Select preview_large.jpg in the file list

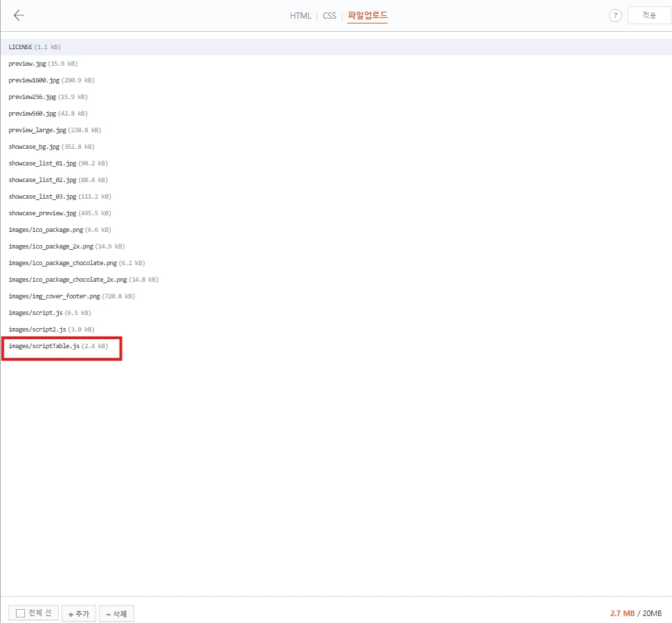[x=55, y=130]
